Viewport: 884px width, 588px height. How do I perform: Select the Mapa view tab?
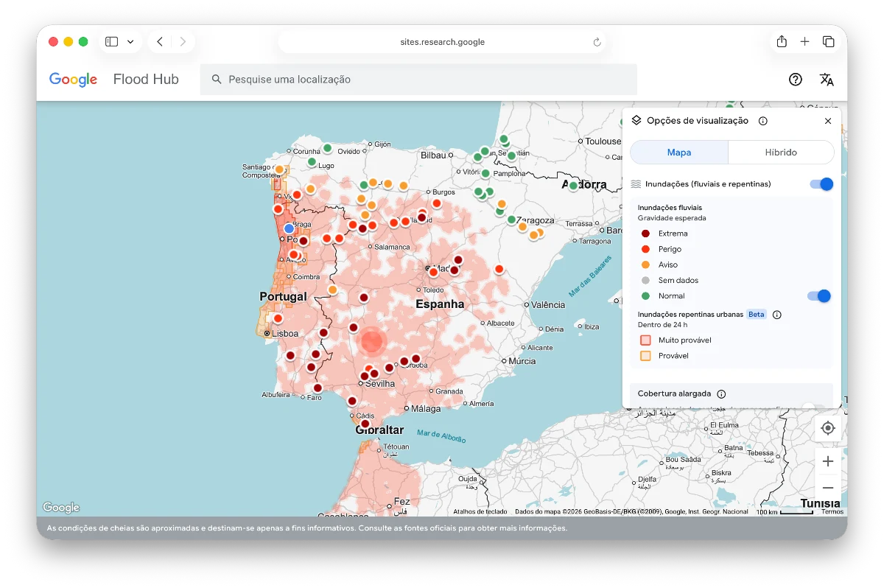[678, 153]
